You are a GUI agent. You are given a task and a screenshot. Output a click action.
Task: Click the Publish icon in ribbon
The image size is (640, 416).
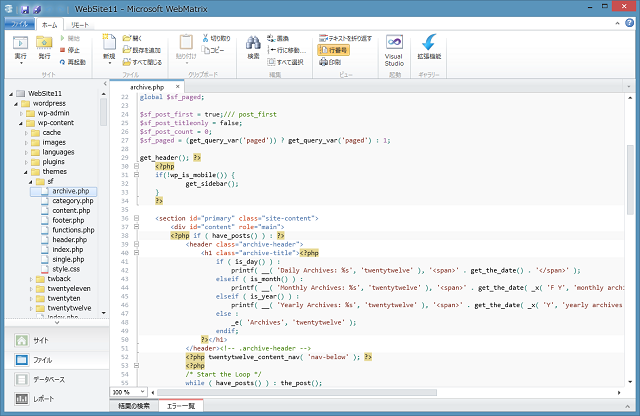point(45,43)
